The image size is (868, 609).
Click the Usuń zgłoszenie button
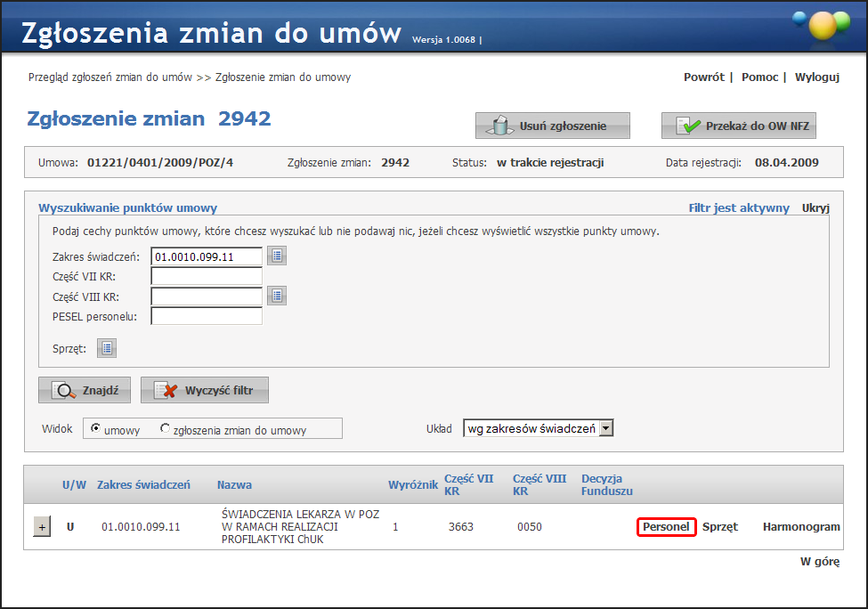[552, 126]
